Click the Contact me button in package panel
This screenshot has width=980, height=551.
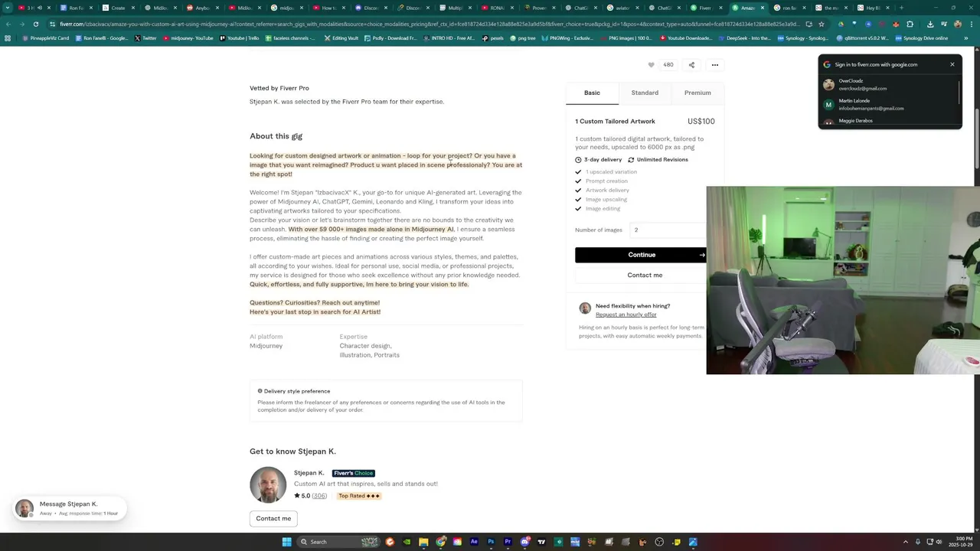(641, 275)
